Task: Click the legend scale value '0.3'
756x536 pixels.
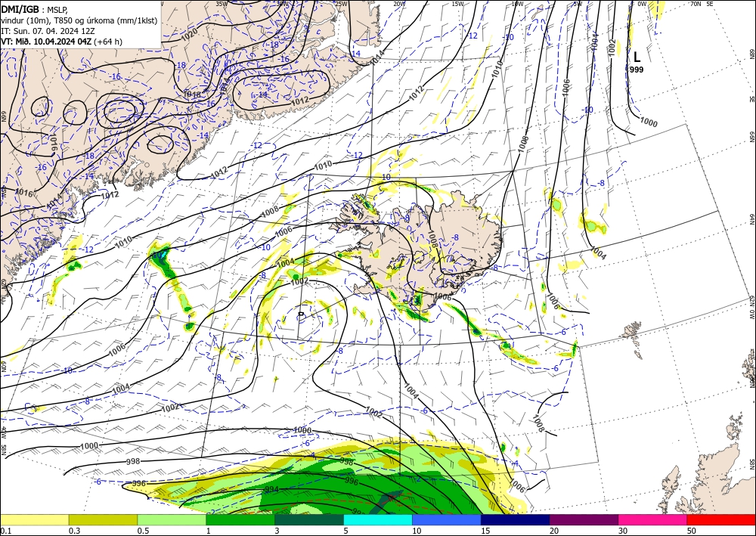Action: click(x=74, y=531)
